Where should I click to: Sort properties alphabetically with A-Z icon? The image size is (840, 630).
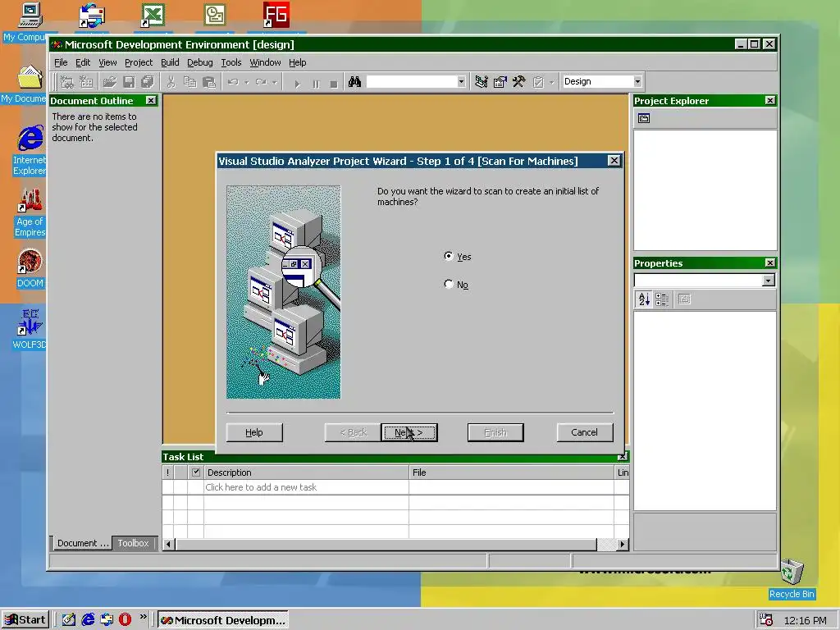(x=644, y=299)
